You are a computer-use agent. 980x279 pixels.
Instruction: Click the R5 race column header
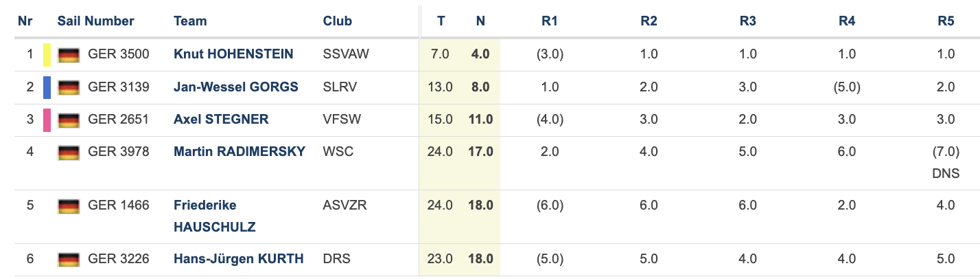click(x=946, y=21)
